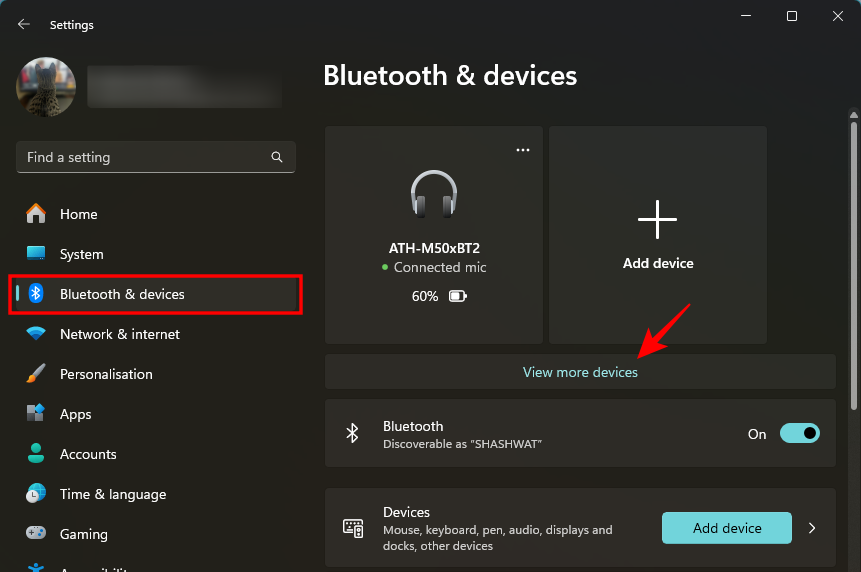Minimize the Settings window
This screenshot has height=572, width=861.
[746, 16]
